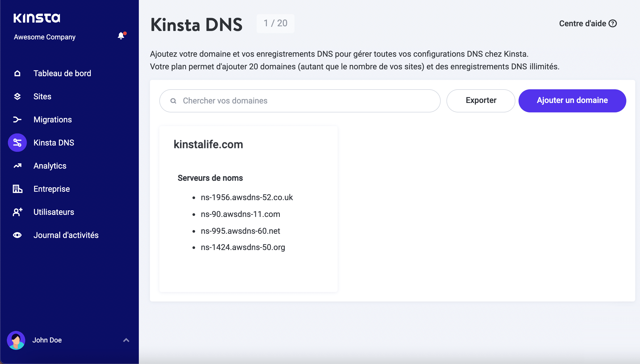Screen dimensions: 640x364
Task: Click the building icon beside Entreprise
Action: [x=17, y=189]
